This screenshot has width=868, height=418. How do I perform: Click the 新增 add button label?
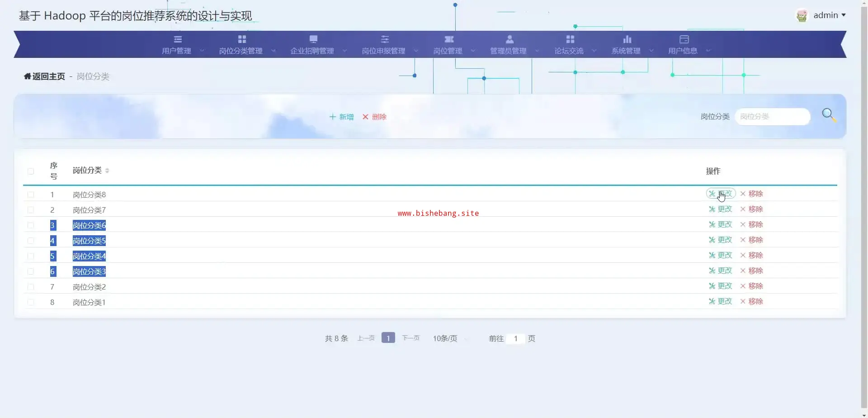pos(347,117)
